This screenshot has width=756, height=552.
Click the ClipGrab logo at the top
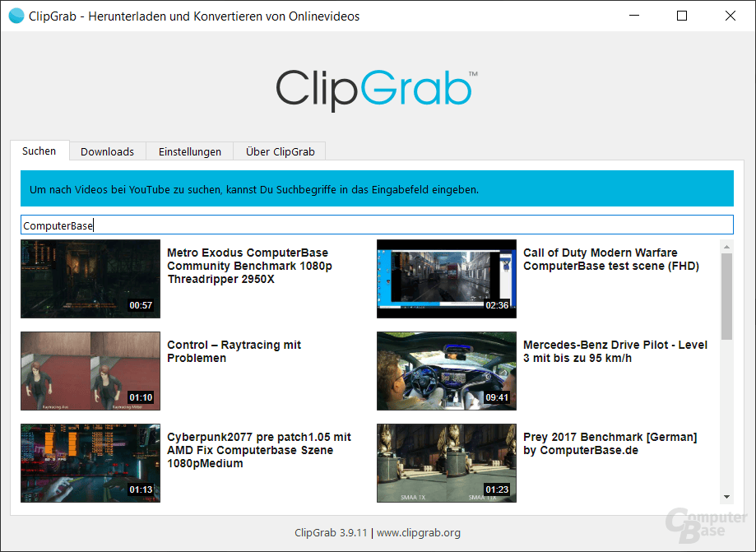click(x=376, y=86)
